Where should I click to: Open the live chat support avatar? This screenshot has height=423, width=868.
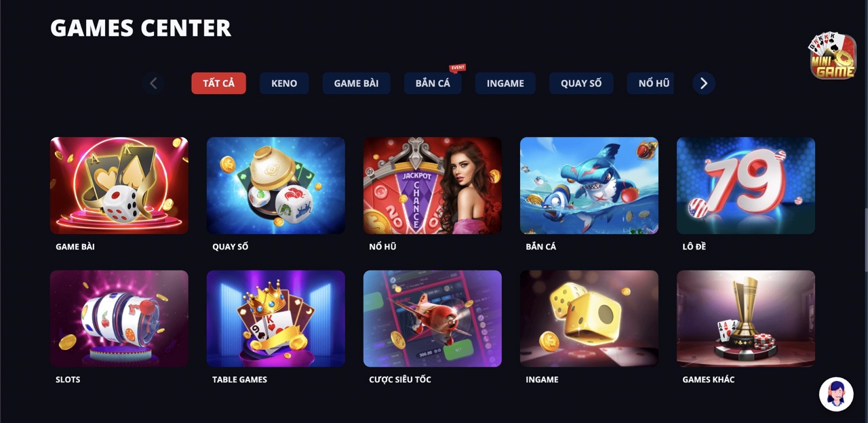[836, 395]
